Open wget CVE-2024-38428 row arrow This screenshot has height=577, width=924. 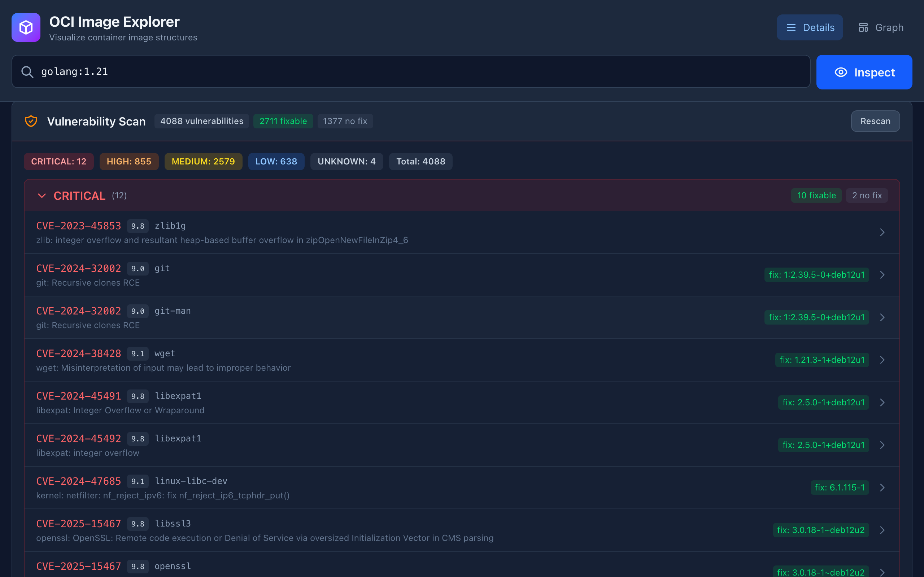pyautogui.click(x=882, y=360)
